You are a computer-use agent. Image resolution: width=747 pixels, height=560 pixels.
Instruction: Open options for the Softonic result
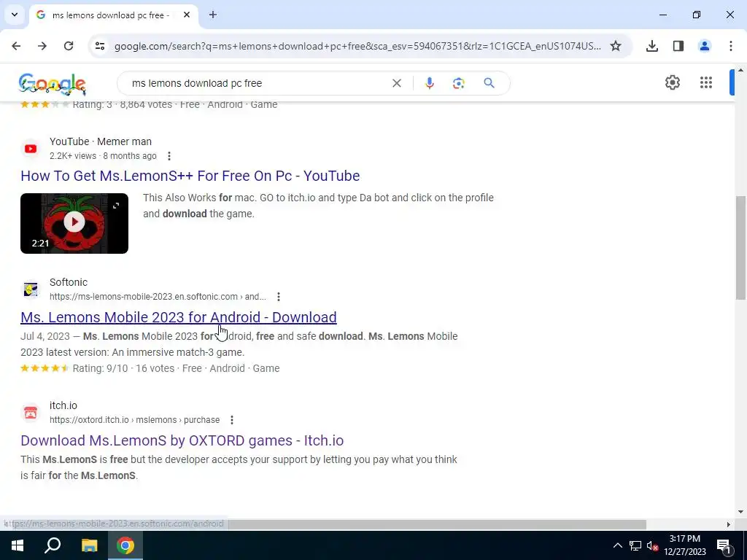pyautogui.click(x=279, y=297)
